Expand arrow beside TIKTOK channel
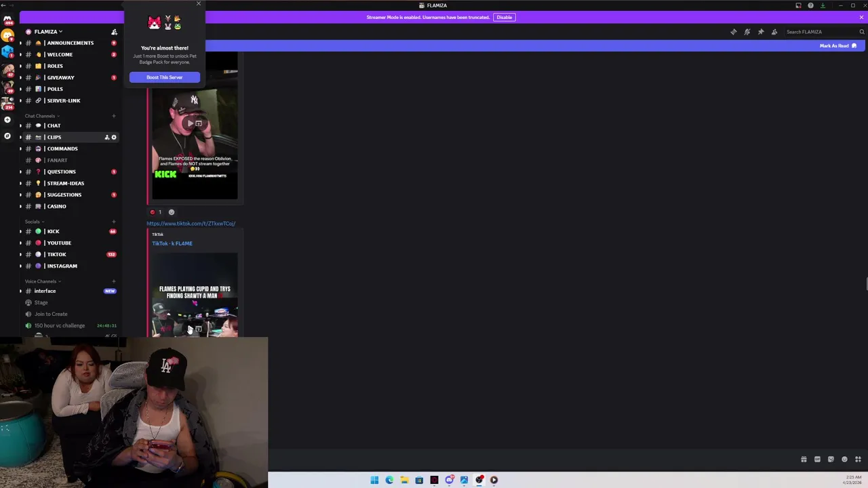 20,254
